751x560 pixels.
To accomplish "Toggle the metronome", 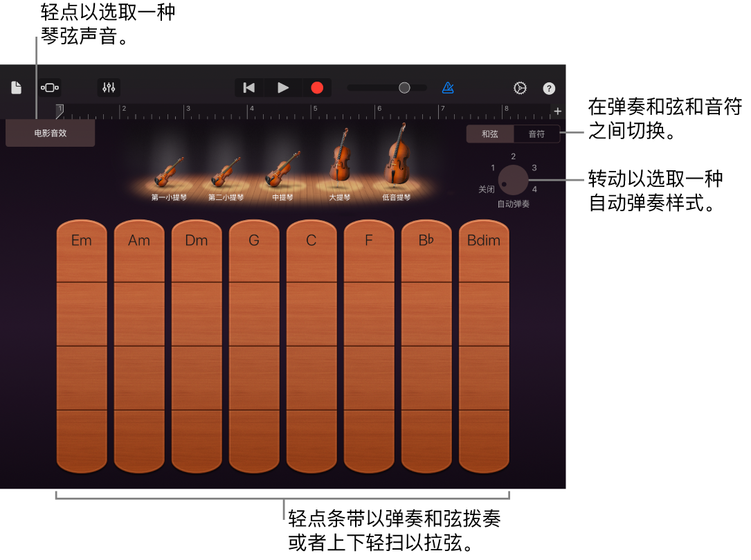I will pos(448,88).
